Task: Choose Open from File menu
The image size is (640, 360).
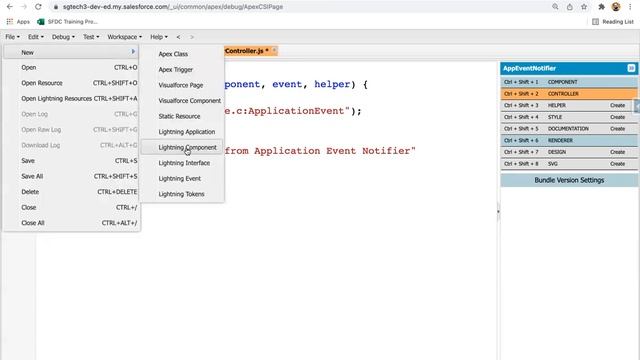Action: pyautogui.click(x=71, y=67)
